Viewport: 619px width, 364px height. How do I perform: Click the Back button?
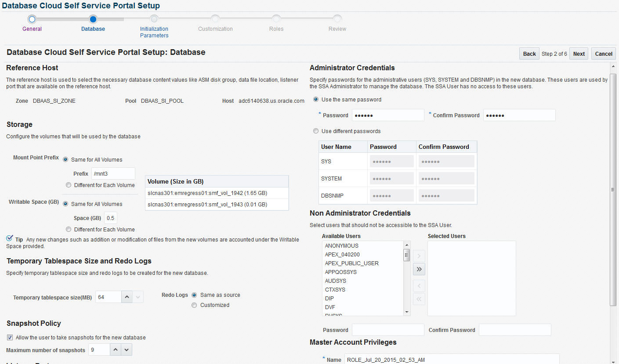click(529, 54)
